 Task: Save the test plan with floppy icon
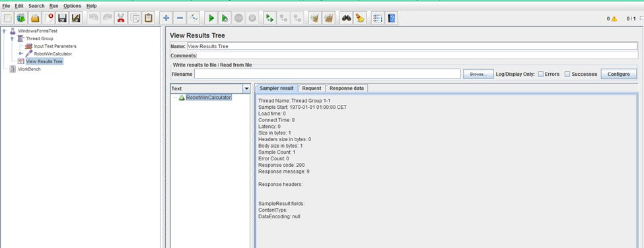(63, 18)
